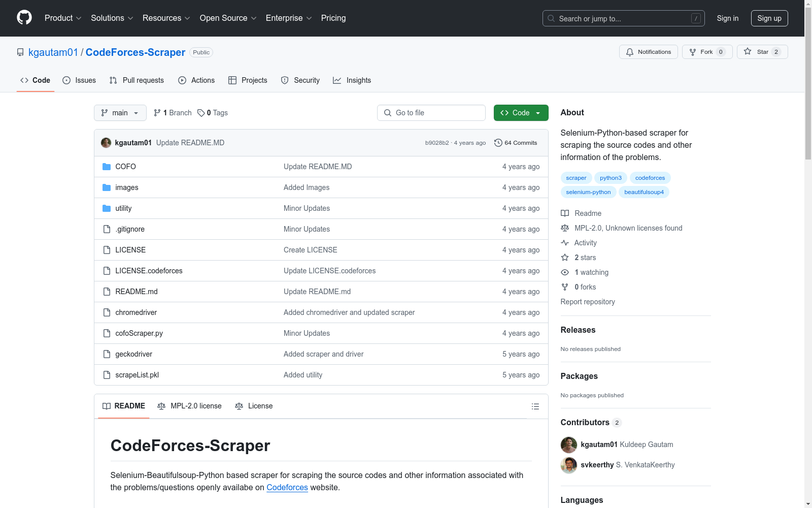Image resolution: width=812 pixels, height=508 pixels.
Task: Switch to the Projects tab
Action: (x=248, y=80)
